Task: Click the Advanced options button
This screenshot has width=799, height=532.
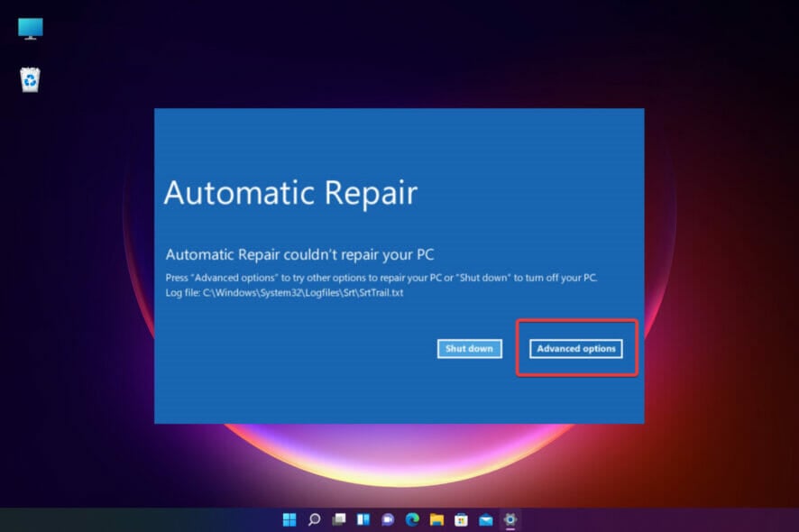Action: [576, 349]
